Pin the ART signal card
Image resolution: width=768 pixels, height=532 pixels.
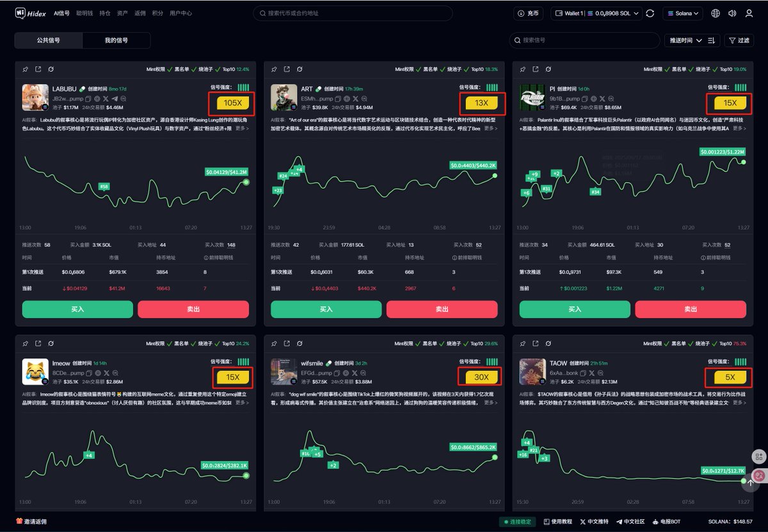[274, 69]
